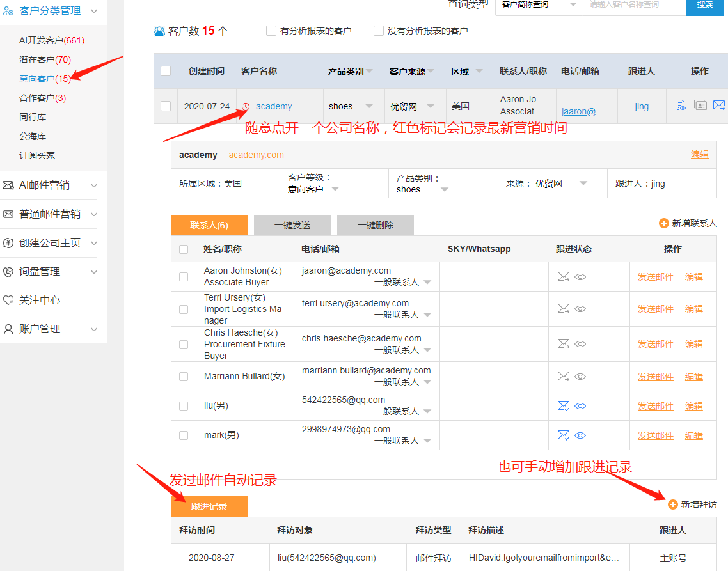Switch to the 联系人(6) tab
This screenshot has width=728, height=571.
coord(209,225)
